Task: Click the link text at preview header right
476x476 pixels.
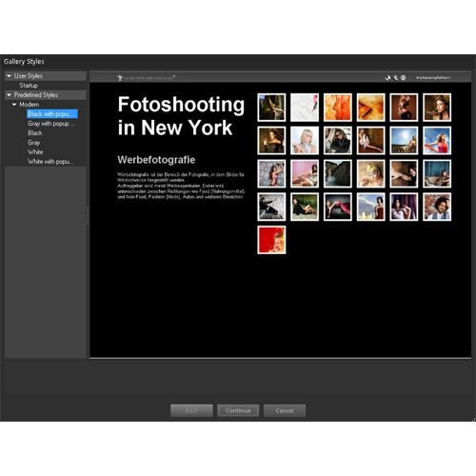Action: pos(433,78)
